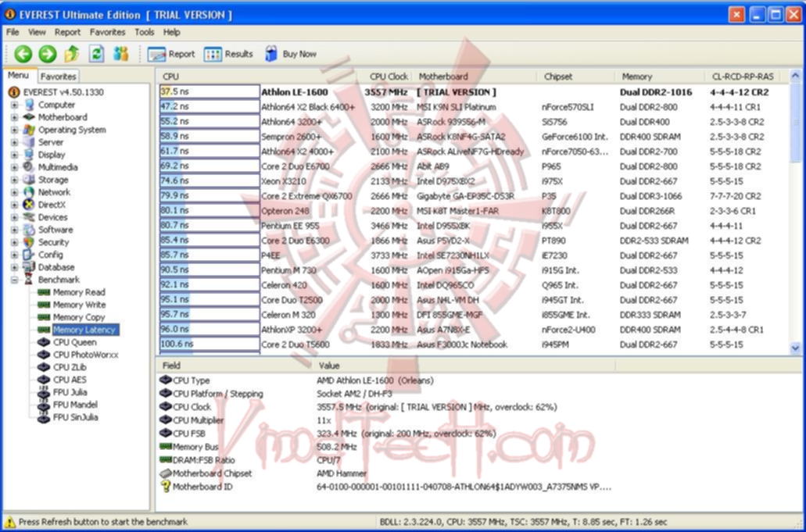Sort by the Memory column header

pyautogui.click(x=659, y=77)
